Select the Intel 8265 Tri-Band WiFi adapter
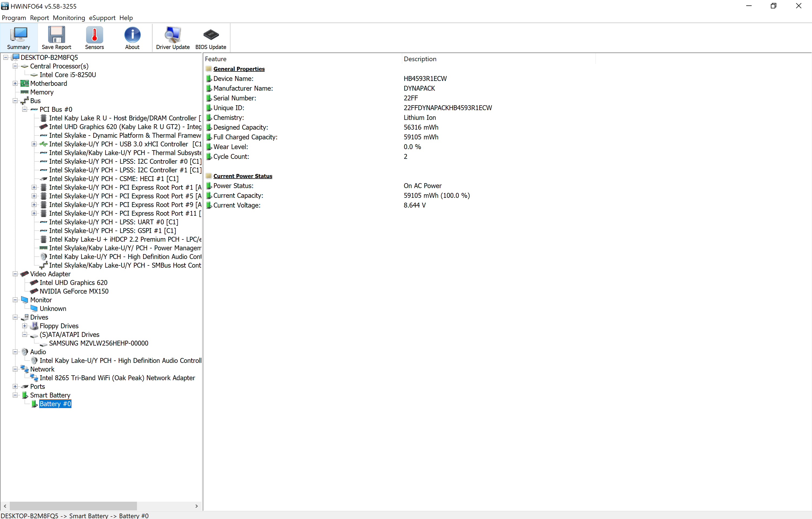This screenshot has width=812, height=519. (117, 378)
